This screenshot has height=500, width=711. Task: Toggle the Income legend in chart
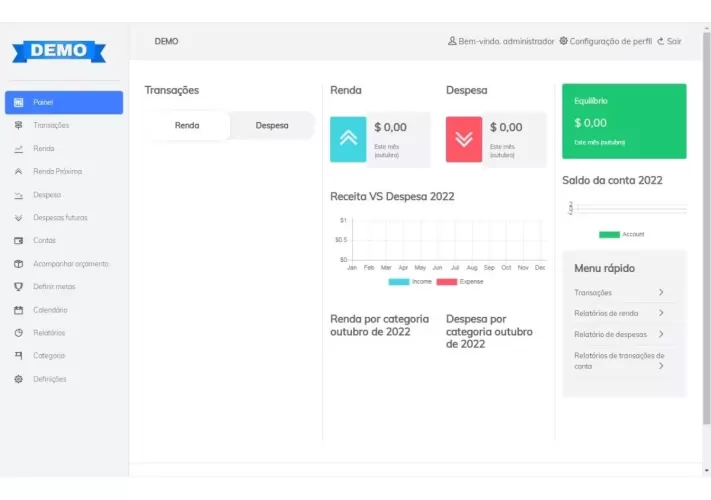point(410,282)
